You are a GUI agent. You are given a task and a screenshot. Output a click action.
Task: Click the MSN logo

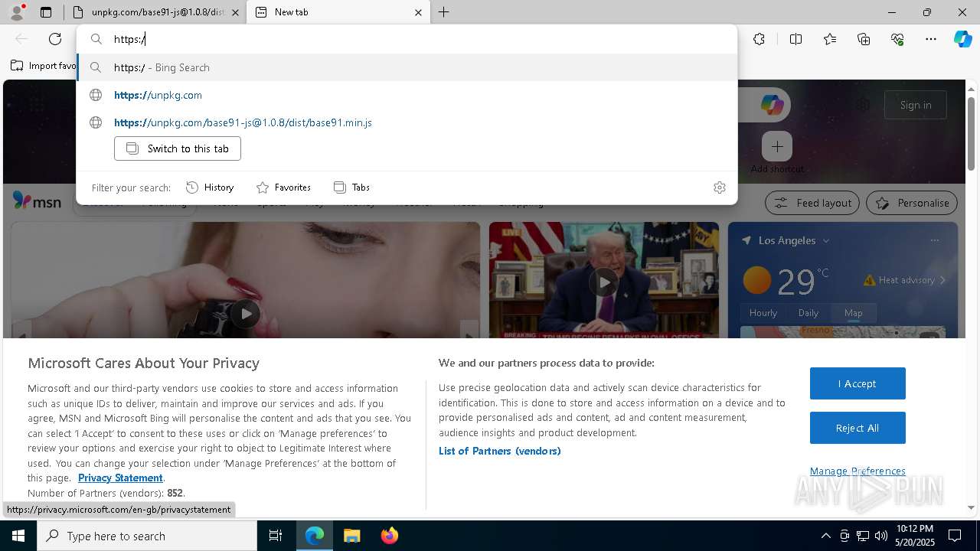pyautogui.click(x=37, y=201)
